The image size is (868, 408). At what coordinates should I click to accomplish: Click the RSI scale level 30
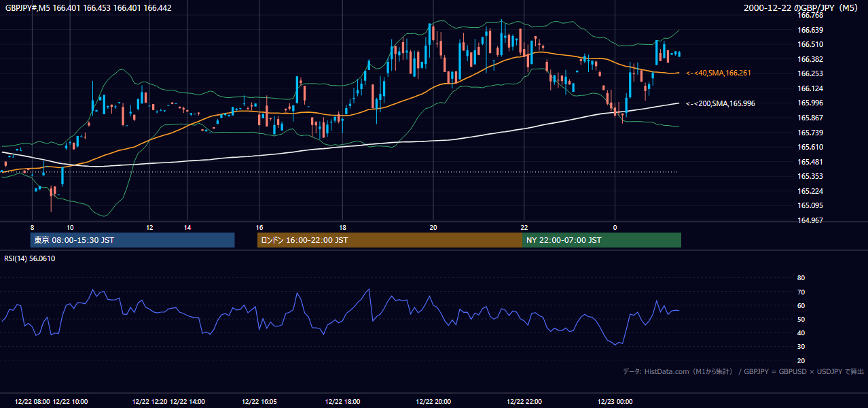pyautogui.click(x=801, y=346)
